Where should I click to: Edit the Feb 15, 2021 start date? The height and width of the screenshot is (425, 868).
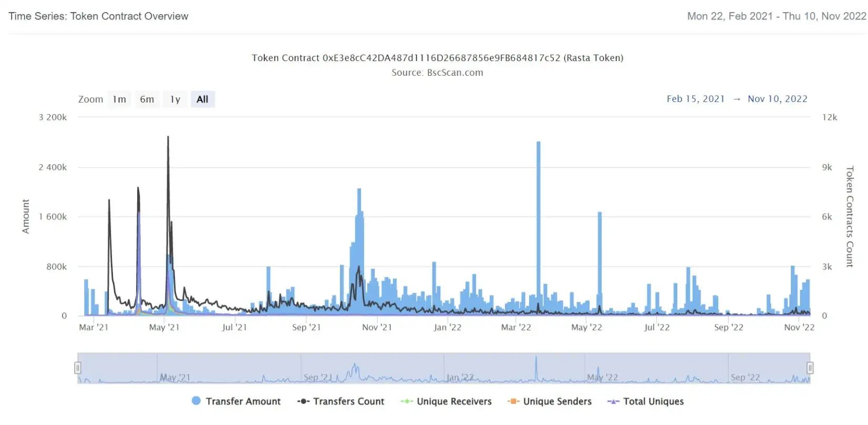tap(696, 99)
